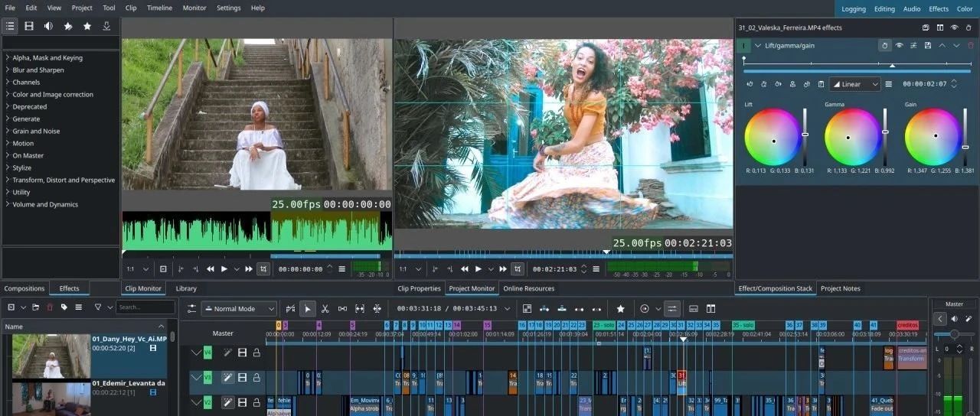
Task: Select the razor (scissors) tool in timeline toolbar
Action: 325,309
